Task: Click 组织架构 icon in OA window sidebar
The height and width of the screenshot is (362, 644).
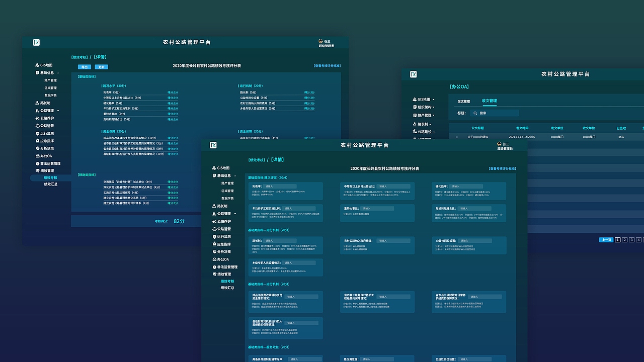Action: pyautogui.click(x=415, y=107)
